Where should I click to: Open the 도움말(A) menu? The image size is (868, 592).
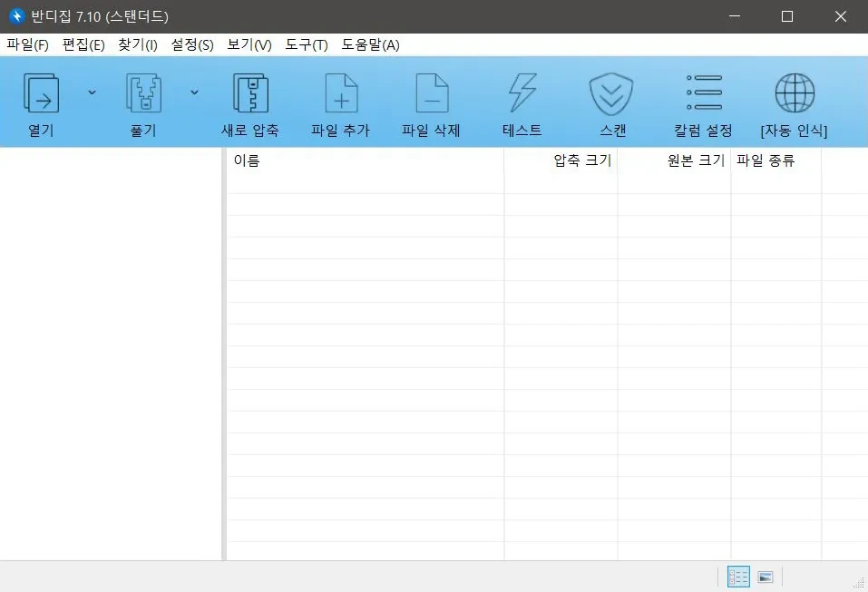click(x=370, y=44)
